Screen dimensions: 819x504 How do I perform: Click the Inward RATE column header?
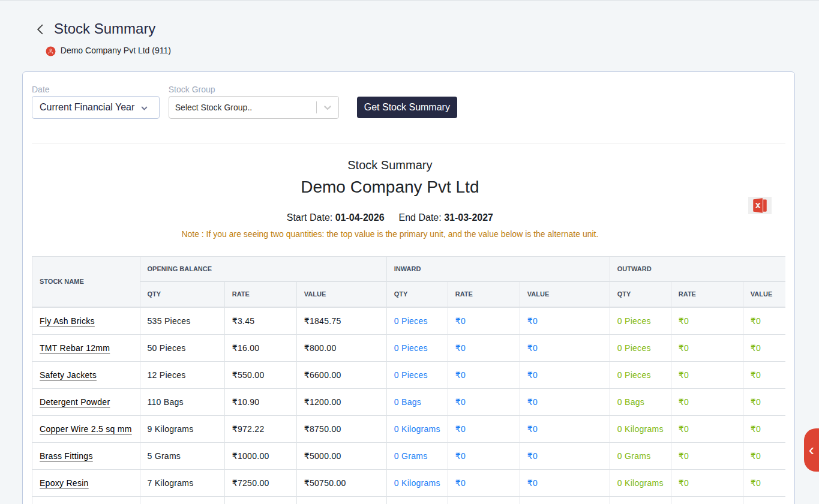tap(484, 294)
